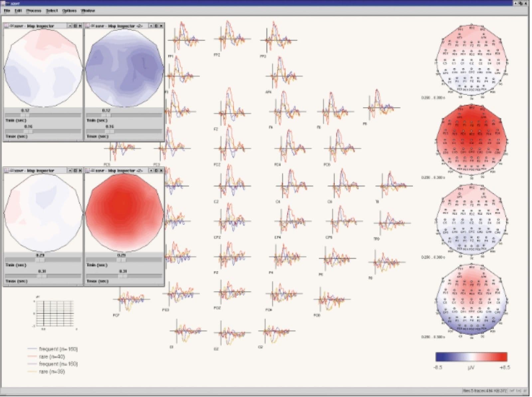Image resolution: width=532 pixels, height=397 pixels.
Task: Open the Options menu
Action: click(x=69, y=11)
